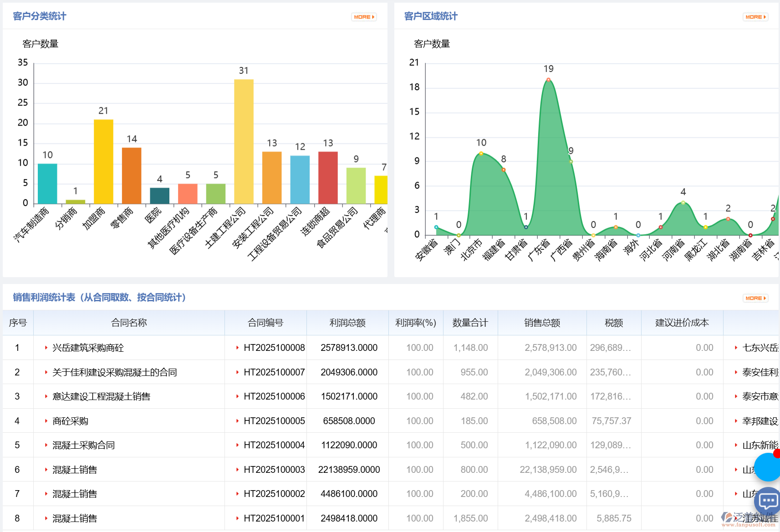780x532 pixels.
Task: Click the 广东省 peak data point
Action: [x=548, y=80]
